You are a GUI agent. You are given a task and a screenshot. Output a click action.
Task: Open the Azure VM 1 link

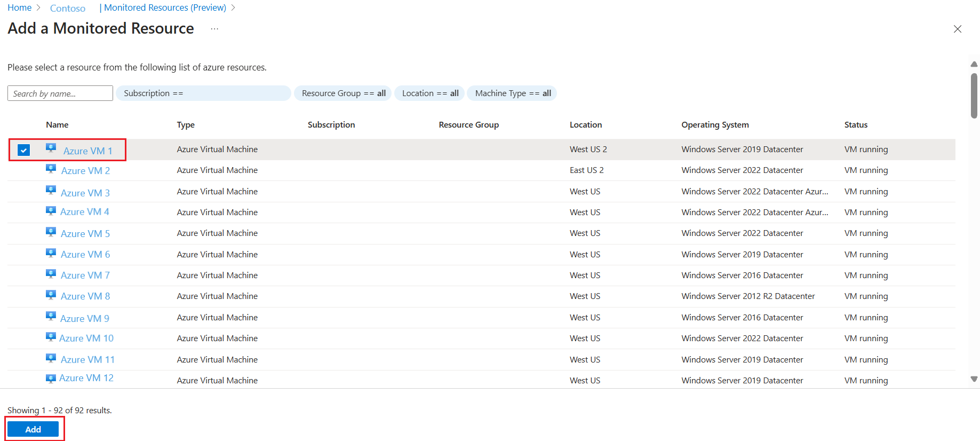coord(88,151)
